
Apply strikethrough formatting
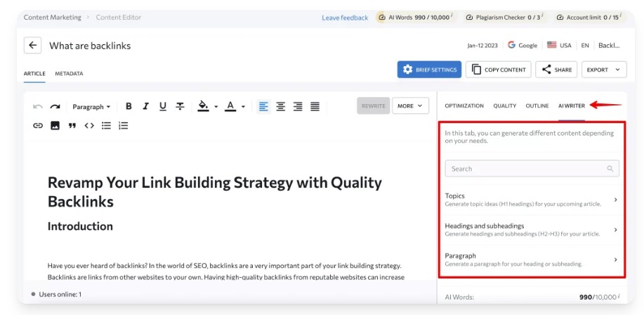[180, 106]
